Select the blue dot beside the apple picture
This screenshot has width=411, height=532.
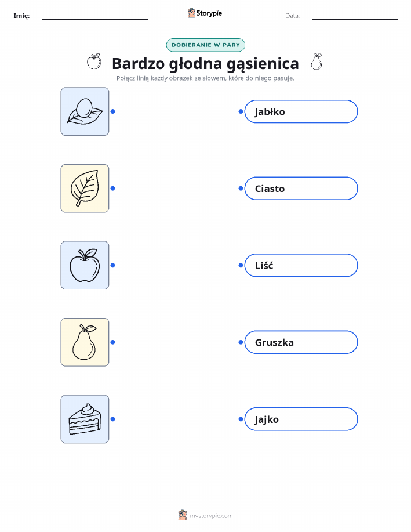click(113, 265)
